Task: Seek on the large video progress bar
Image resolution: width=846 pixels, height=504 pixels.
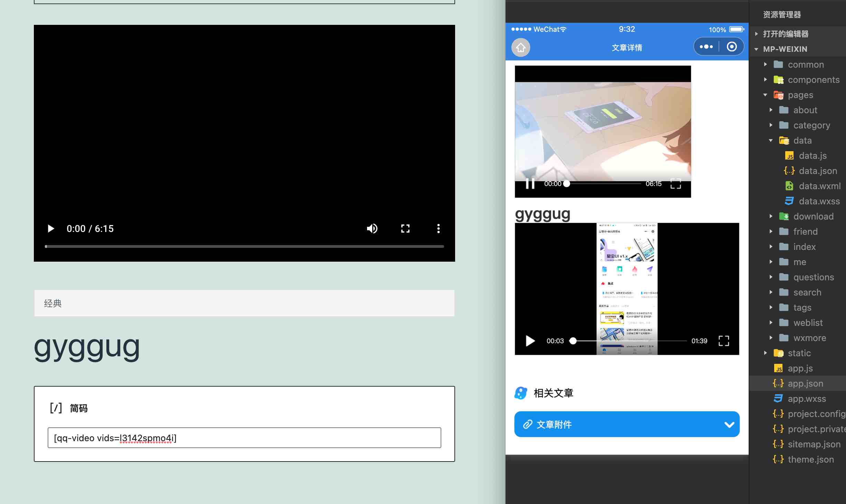Action: 244,246
